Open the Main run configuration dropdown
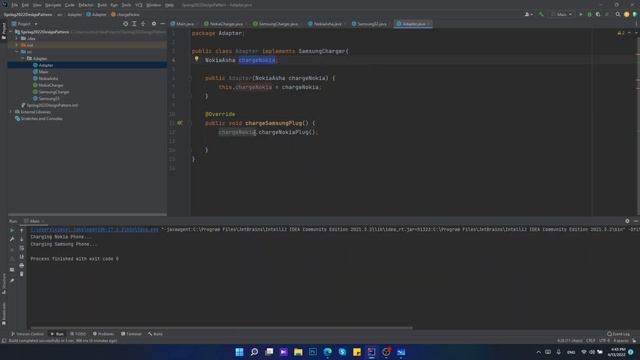 click(562, 14)
